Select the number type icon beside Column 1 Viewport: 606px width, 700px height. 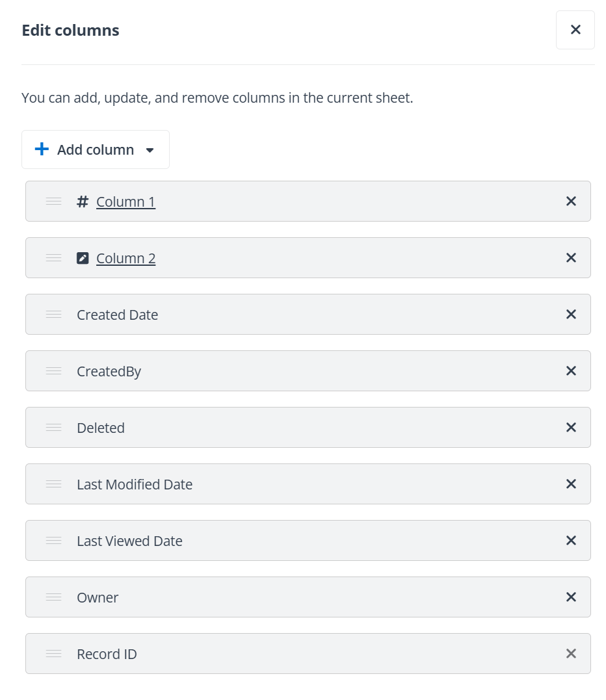tap(82, 201)
